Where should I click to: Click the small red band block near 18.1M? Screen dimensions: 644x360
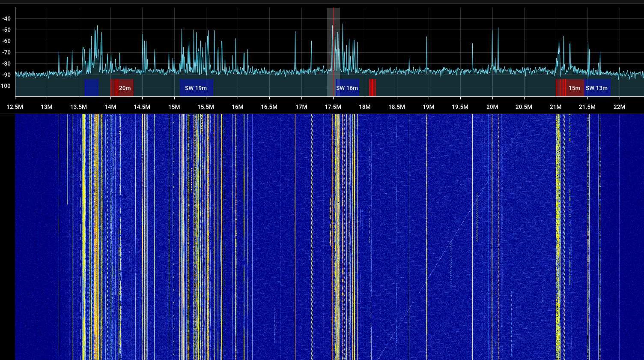(373, 88)
